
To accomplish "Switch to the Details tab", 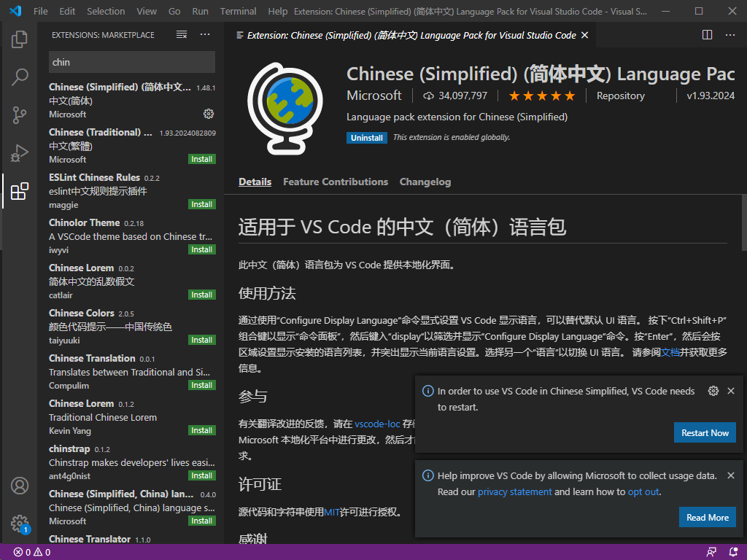I will point(255,182).
